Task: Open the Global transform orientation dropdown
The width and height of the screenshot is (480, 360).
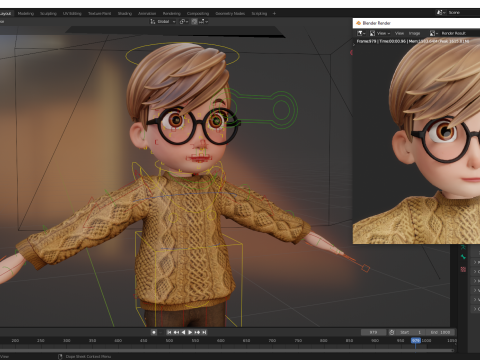Action: tap(163, 21)
